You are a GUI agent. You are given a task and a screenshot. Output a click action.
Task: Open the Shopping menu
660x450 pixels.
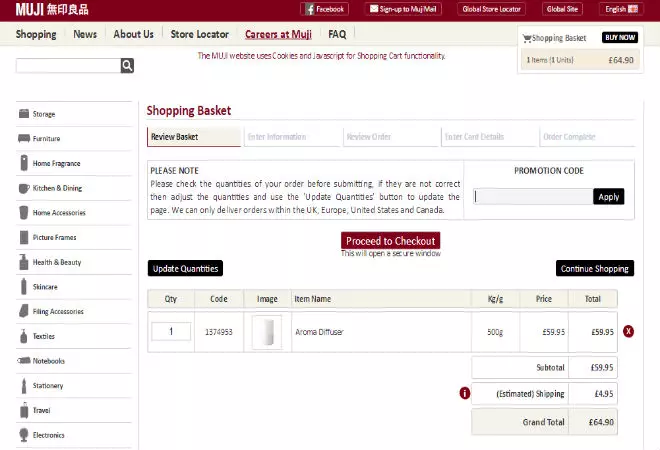(36, 34)
